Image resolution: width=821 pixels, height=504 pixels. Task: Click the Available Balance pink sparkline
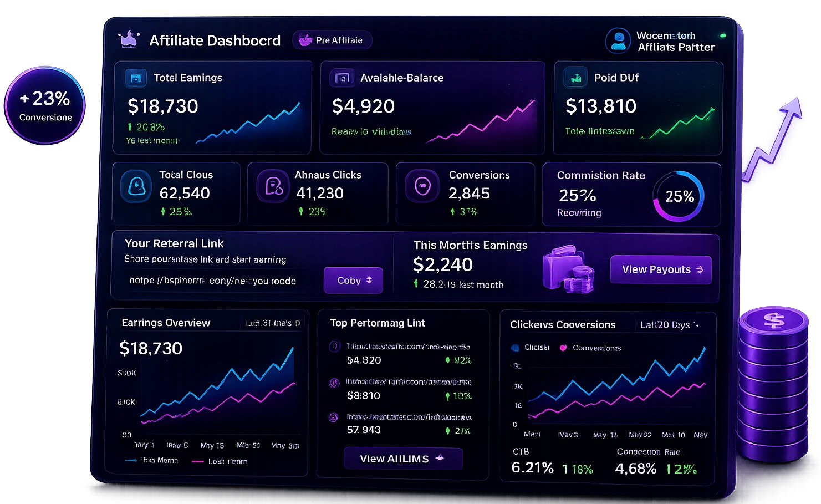click(x=481, y=122)
